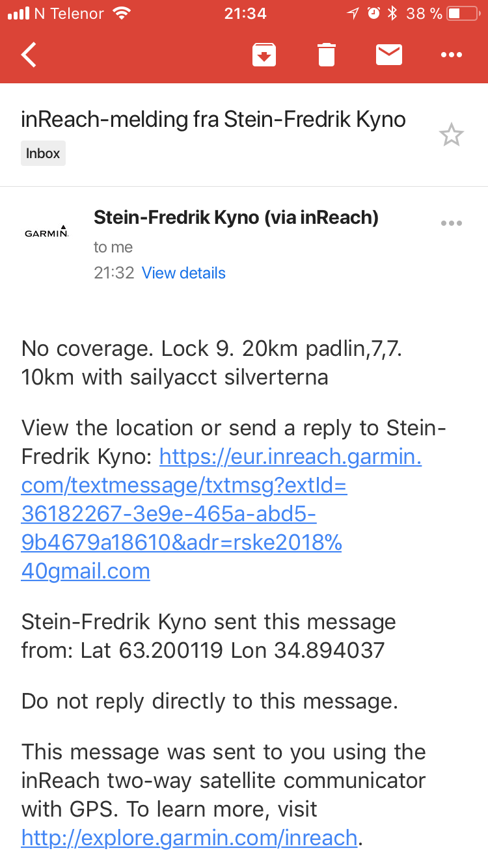Open the top bar more options menu
488x868 pixels.
click(451, 55)
